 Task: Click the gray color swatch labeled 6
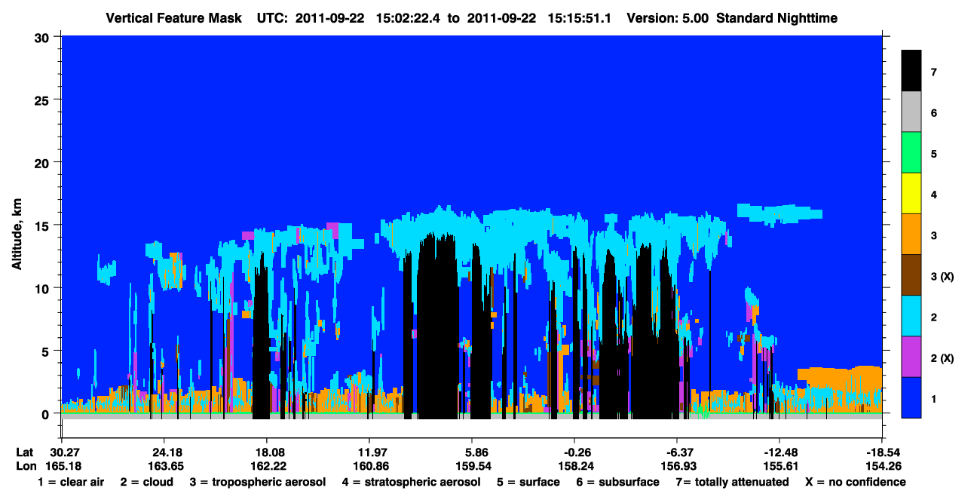[x=911, y=112]
